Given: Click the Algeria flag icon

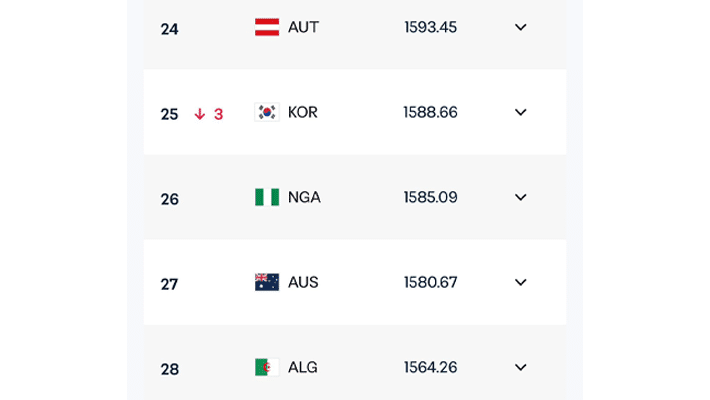Looking at the screenshot, I should (x=267, y=367).
